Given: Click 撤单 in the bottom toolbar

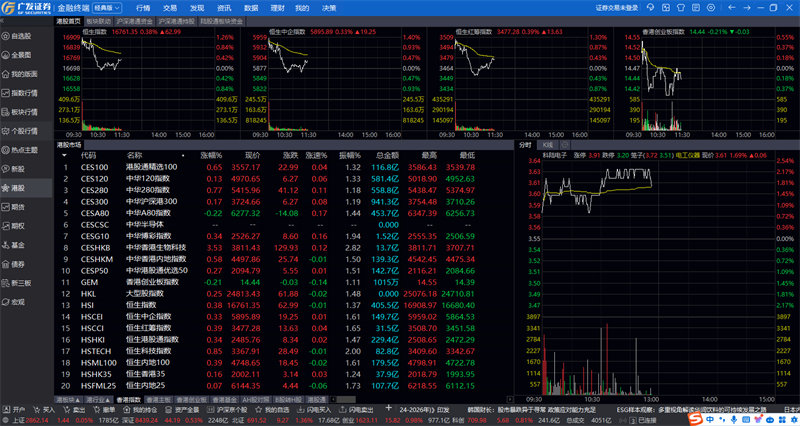Looking at the screenshot, I should (x=105, y=410).
